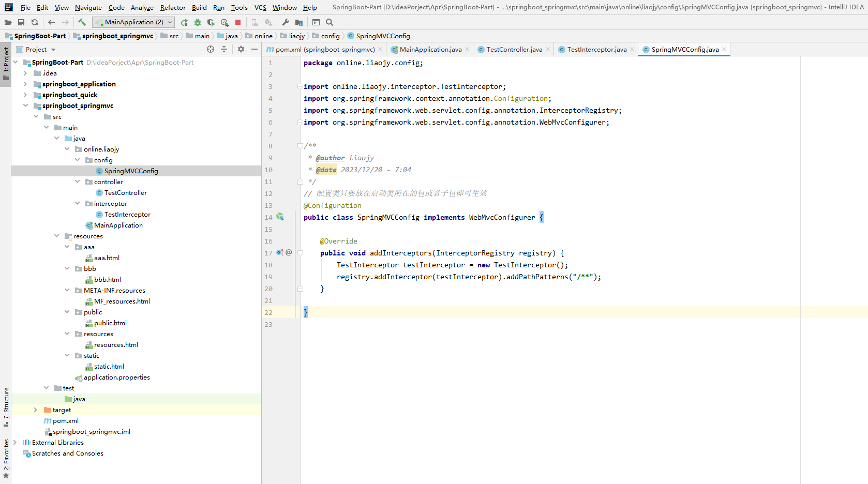Click the Profiler run icon
Viewport: 868px width, 484px height.
(225, 22)
